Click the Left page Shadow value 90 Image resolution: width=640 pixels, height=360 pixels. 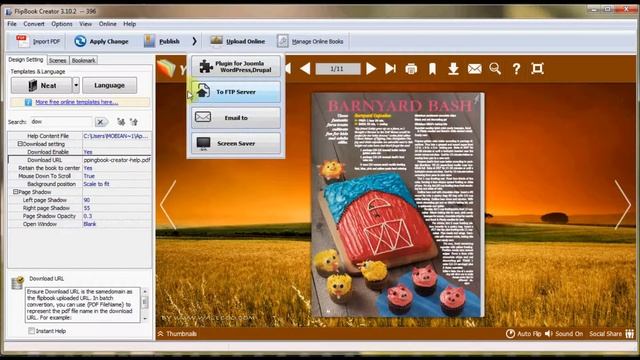tap(117, 200)
